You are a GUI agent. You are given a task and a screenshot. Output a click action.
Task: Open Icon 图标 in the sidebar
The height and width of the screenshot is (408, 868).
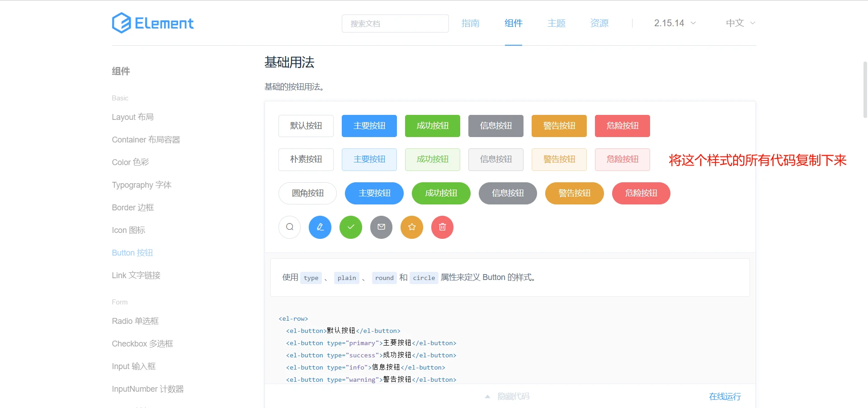click(x=128, y=230)
